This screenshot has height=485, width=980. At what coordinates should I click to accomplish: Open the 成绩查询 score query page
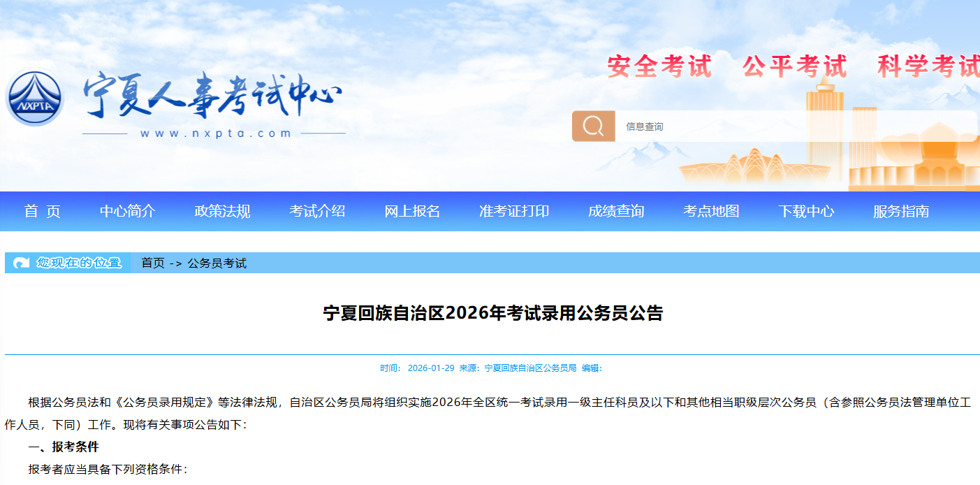click(x=617, y=211)
